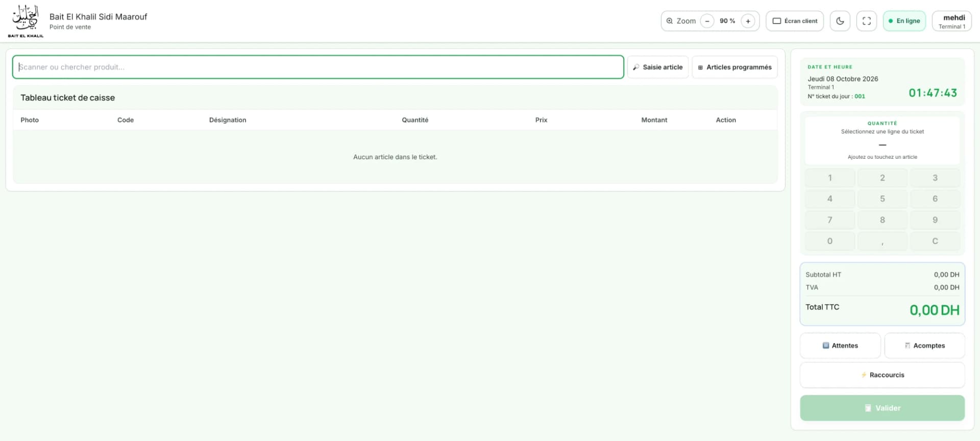The width and height of the screenshot is (980, 441).
Task: Tap keypad digit 7
Action: click(830, 220)
